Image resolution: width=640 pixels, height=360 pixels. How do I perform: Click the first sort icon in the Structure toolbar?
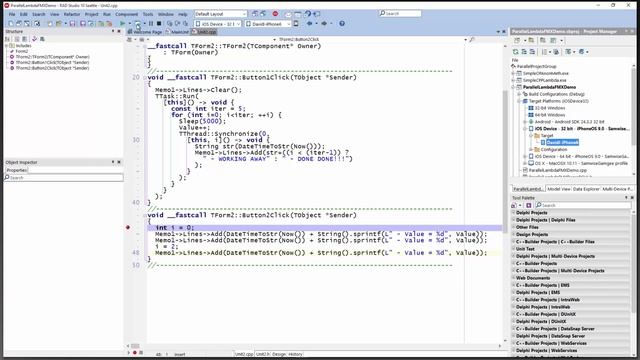(7, 39)
